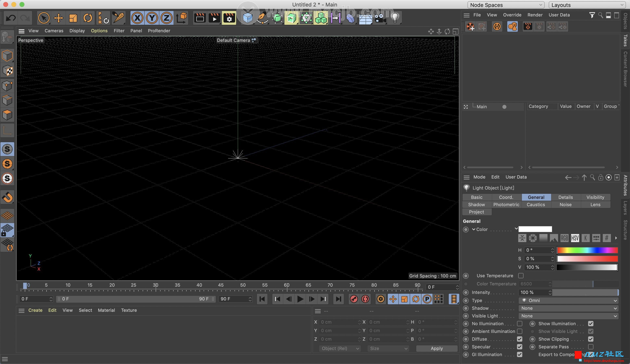Open viewport Cameras menu
The width and height of the screenshot is (630, 364).
pyautogui.click(x=54, y=31)
